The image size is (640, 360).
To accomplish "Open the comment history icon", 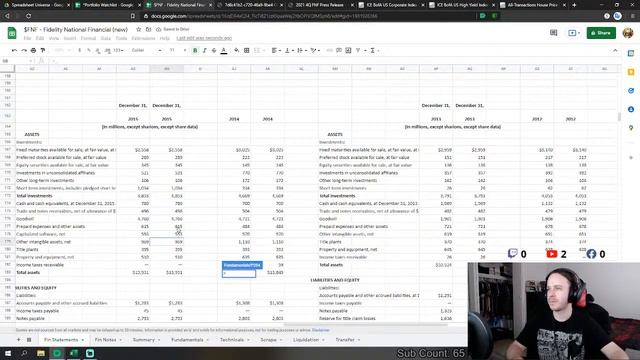I will click(553, 33).
